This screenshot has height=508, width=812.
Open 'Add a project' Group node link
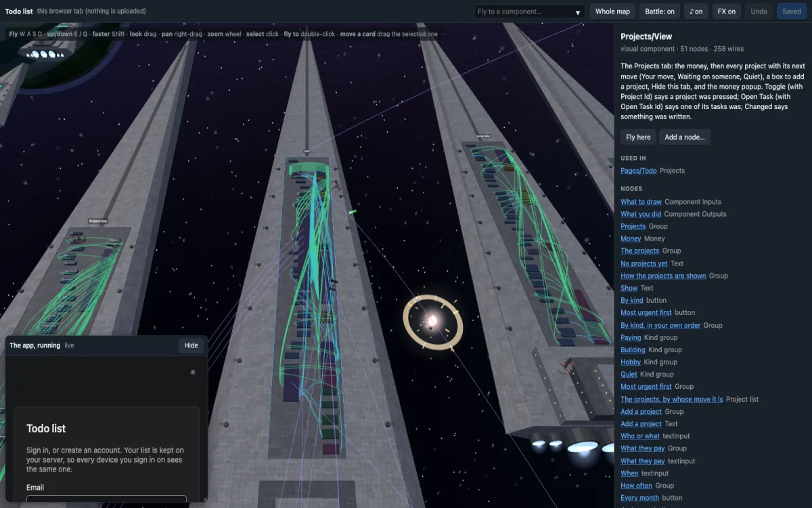[641, 411]
